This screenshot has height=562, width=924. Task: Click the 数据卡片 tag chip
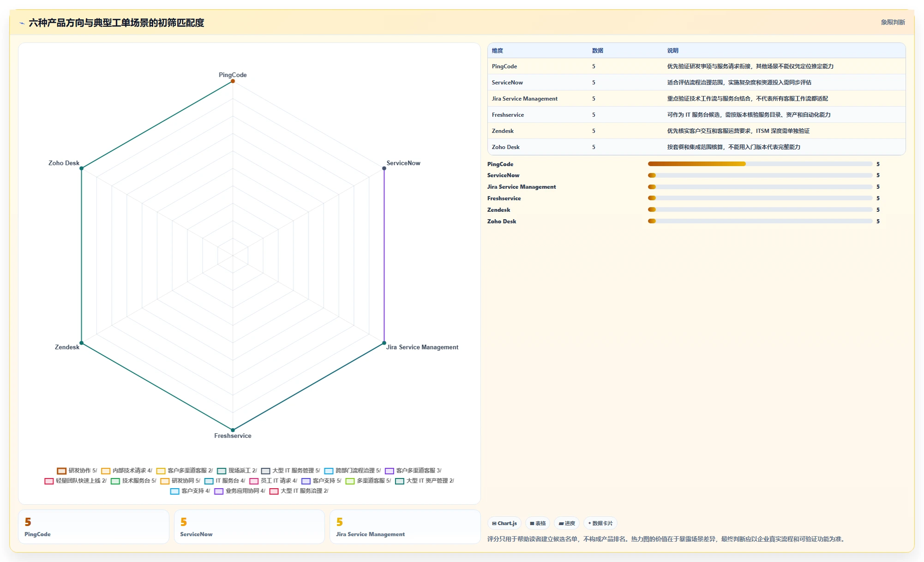[x=600, y=523]
